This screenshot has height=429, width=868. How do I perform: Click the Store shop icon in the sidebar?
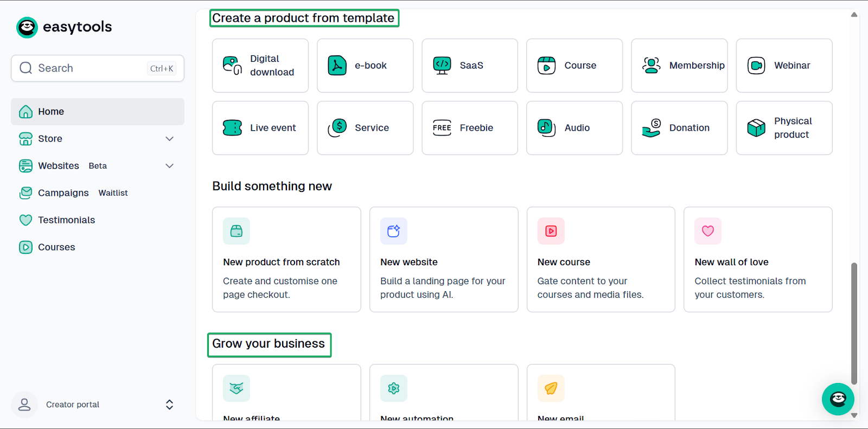25,139
